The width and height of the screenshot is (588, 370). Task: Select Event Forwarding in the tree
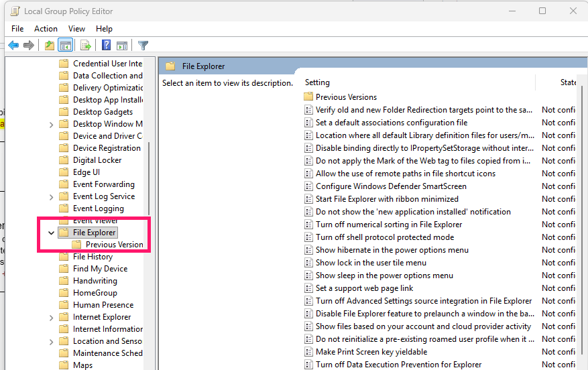point(104,184)
